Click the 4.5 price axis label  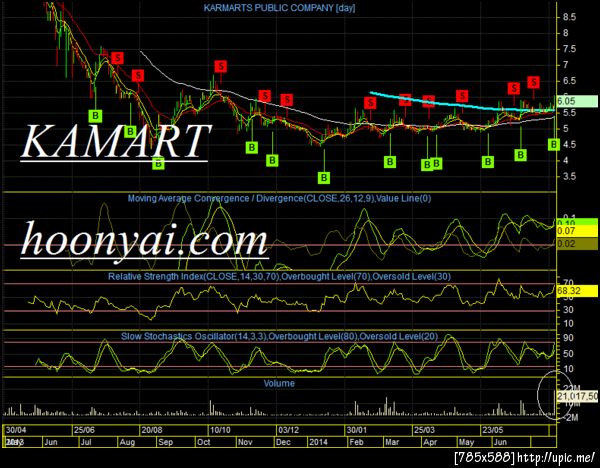pyautogui.click(x=569, y=145)
